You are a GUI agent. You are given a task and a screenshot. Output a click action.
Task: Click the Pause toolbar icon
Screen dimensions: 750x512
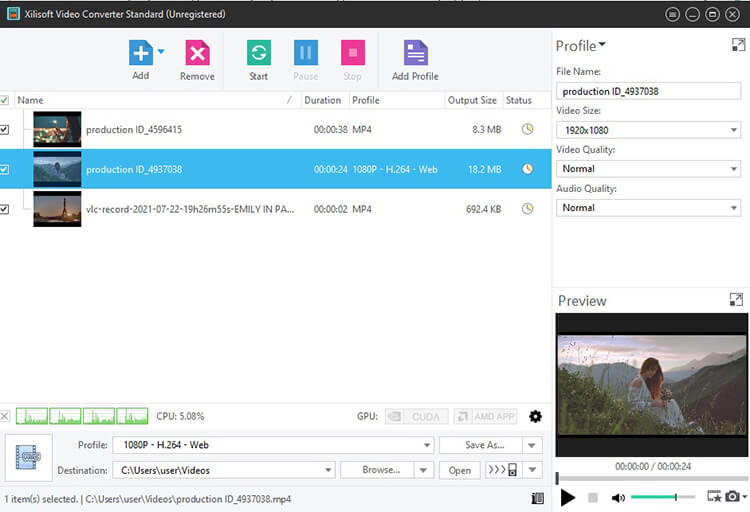[x=306, y=53]
